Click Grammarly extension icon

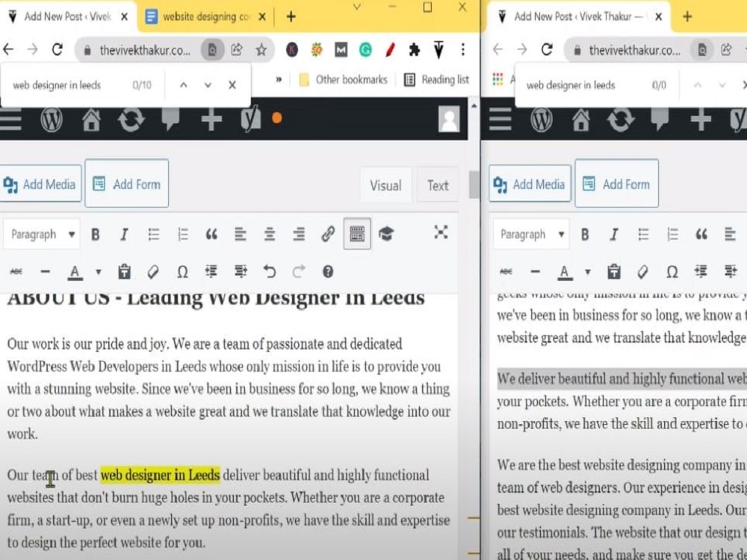pos(365,49)
